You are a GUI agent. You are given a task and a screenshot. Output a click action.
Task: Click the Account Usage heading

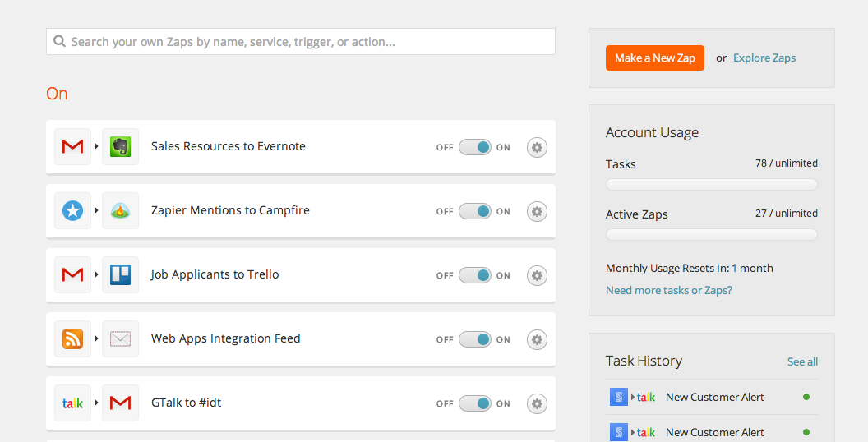point(652,133)
